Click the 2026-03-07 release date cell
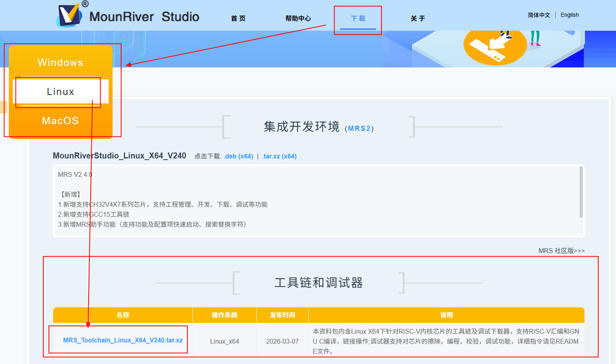Viewport: 616px width, 364px height. (x=283, y=341)
